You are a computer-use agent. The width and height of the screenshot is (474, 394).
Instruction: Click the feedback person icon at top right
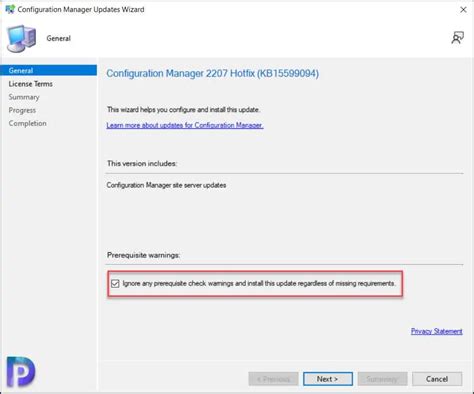pyautogui.click(x=457, y=38)
